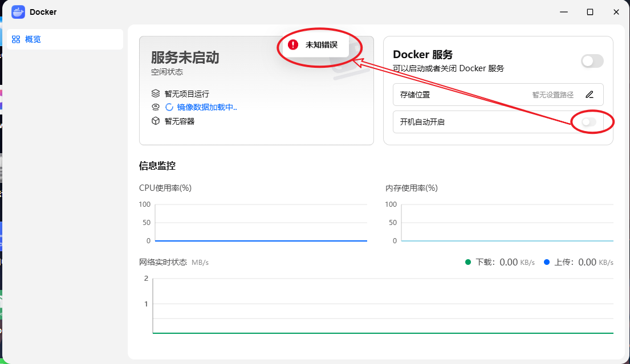Click the 空闲状态 label
The width and height of the screenshot is (630, 364).
(166, 72)
